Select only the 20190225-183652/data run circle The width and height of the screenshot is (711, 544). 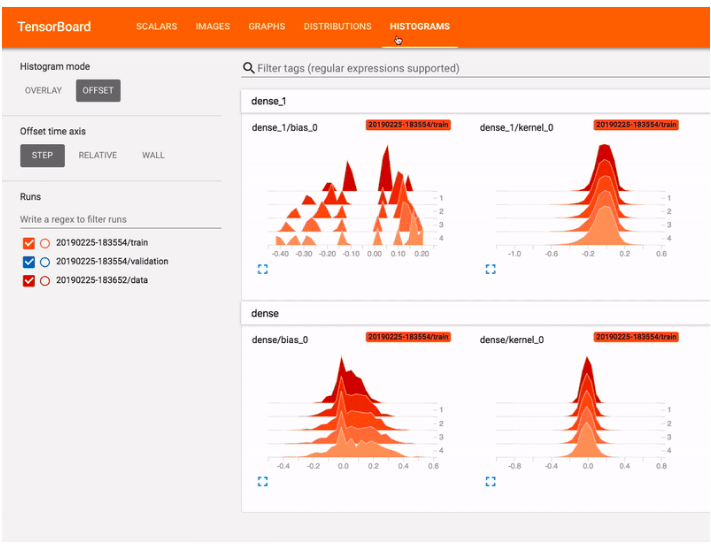(45, 281)
